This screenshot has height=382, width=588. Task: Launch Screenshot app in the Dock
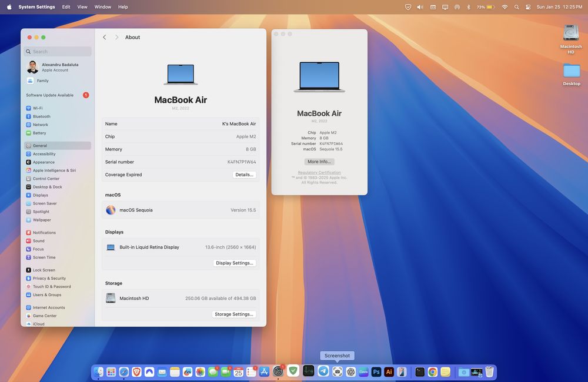pos(338,372)
